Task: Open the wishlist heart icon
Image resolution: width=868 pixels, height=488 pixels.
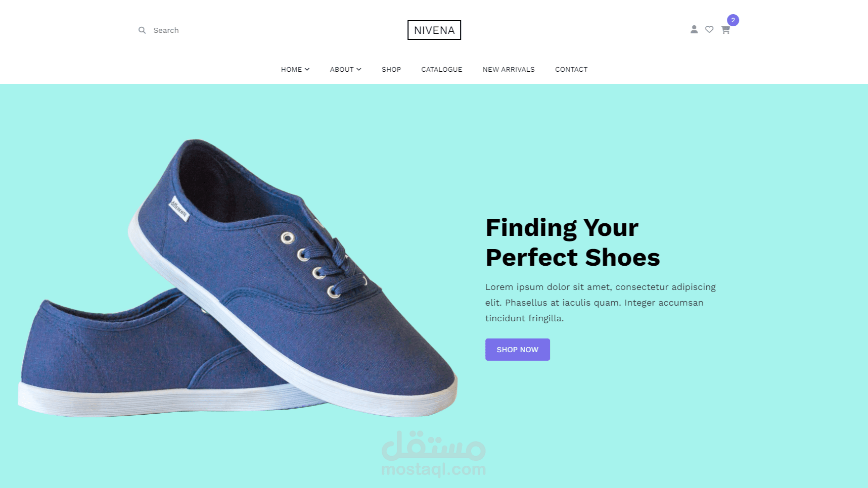Action: pos(709,30)
